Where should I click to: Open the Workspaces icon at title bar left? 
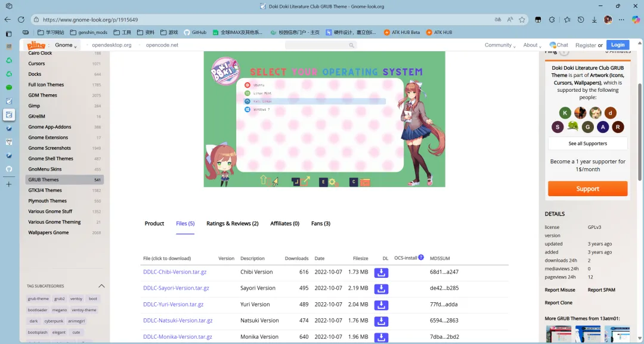[9, 6]
